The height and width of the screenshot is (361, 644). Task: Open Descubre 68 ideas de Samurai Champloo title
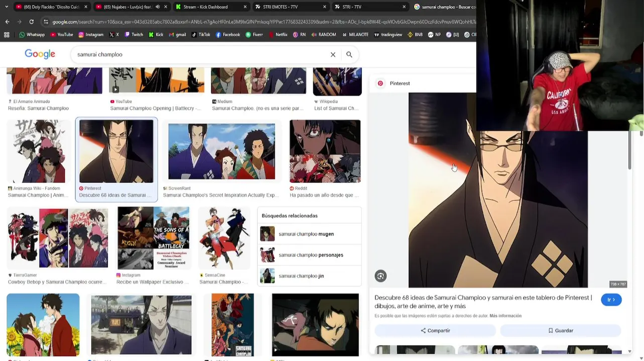tap(483, 302)
